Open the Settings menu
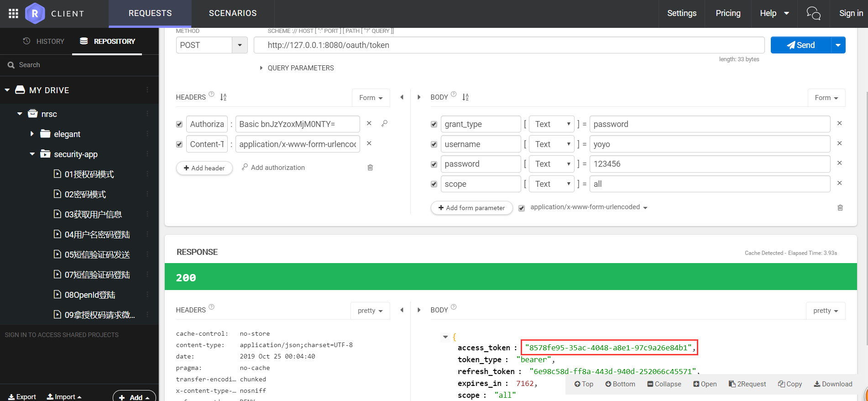 682,13
